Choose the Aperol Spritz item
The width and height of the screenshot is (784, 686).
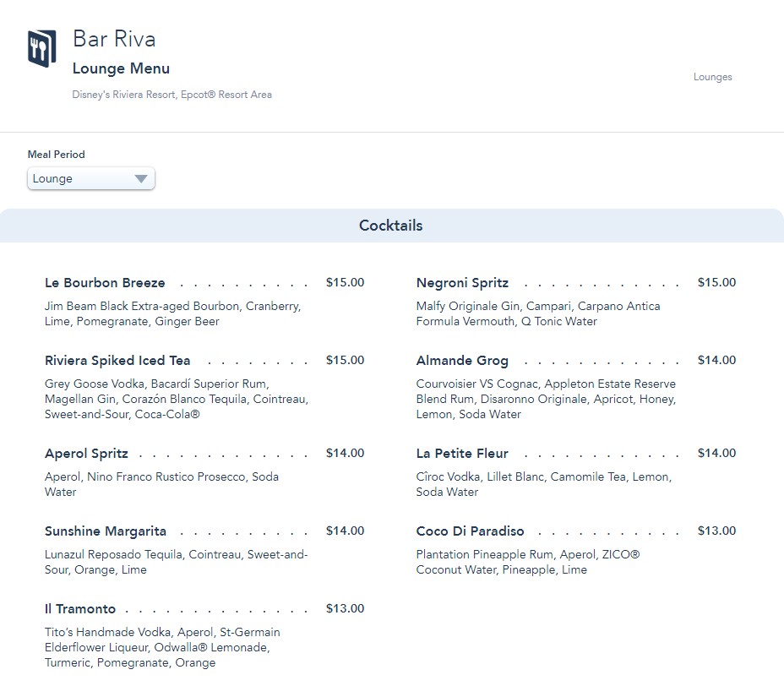click(86, 454)
